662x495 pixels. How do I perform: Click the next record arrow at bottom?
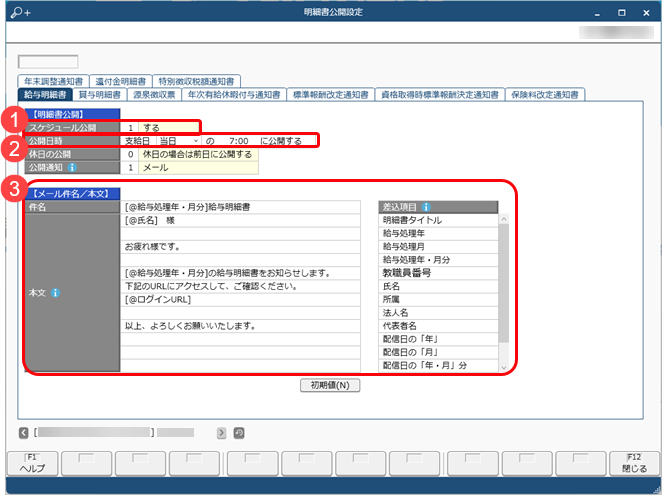click(221, 433)
